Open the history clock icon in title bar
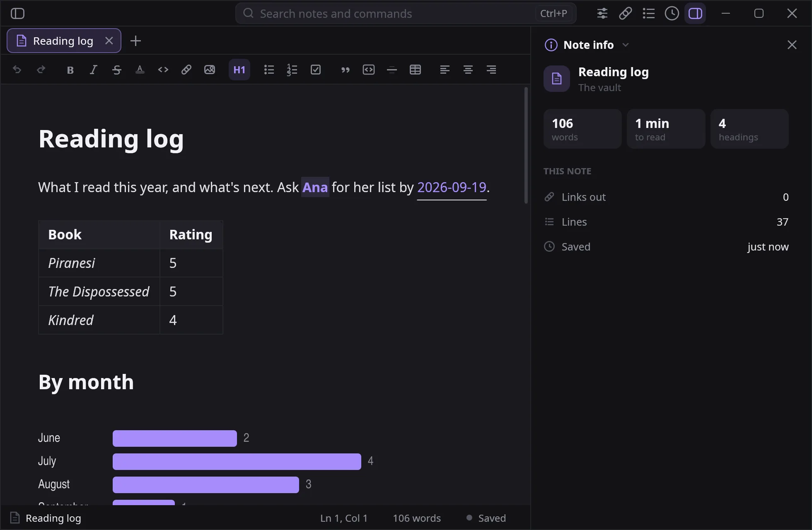Image resolution: width=812 pixels, height=530 pixels. point(672,14)
